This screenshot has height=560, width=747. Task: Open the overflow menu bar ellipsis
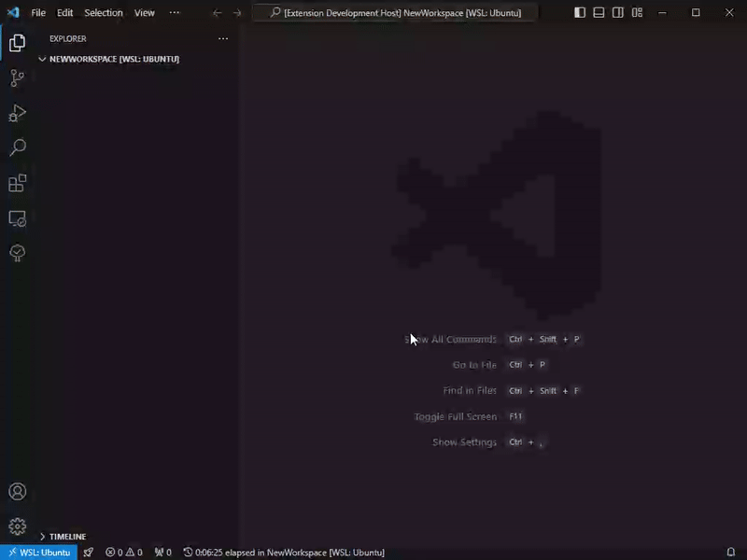[x=175, y=13]
